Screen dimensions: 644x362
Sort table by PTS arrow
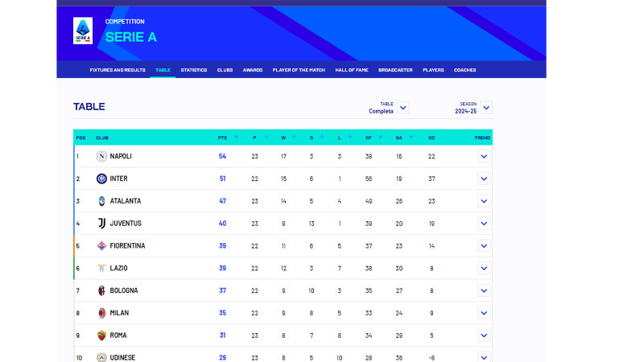tap(236, 138)
